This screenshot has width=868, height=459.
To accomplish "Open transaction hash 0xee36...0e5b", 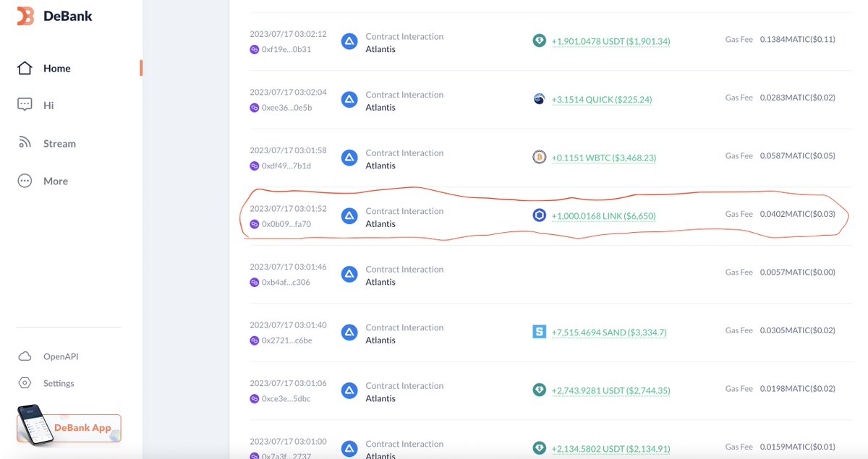I will click(x=287, y=108).
